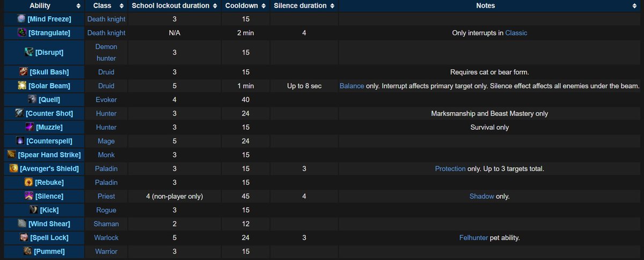The width and height of the screenshot is (644, 260).
Task: Open the [Strangulate] link
Action: [49, 33]
